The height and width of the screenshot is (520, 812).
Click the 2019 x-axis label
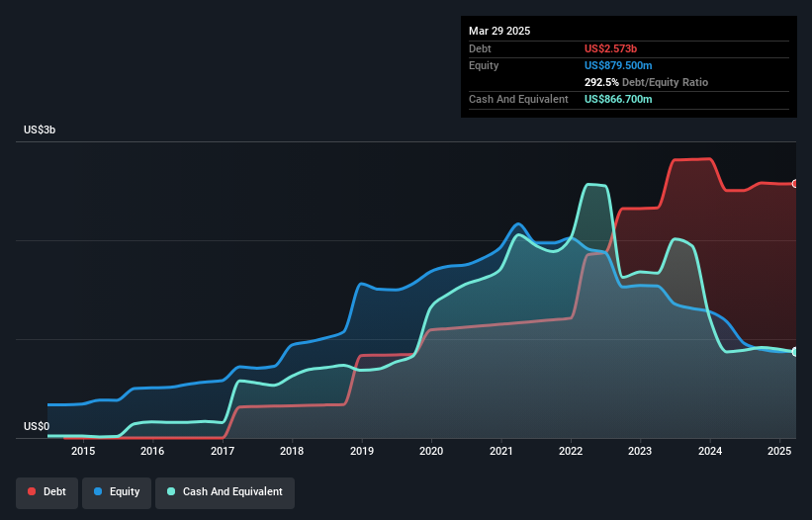point(361,451)
